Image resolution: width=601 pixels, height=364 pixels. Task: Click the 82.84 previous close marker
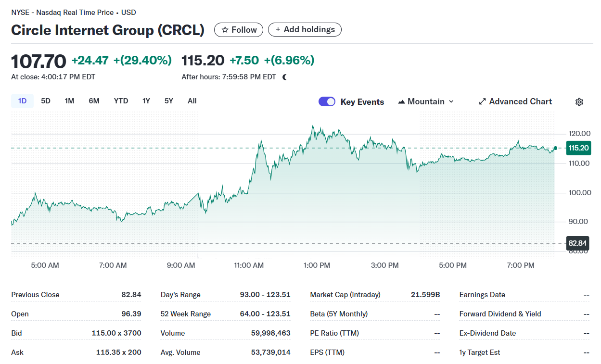point(577,243)
